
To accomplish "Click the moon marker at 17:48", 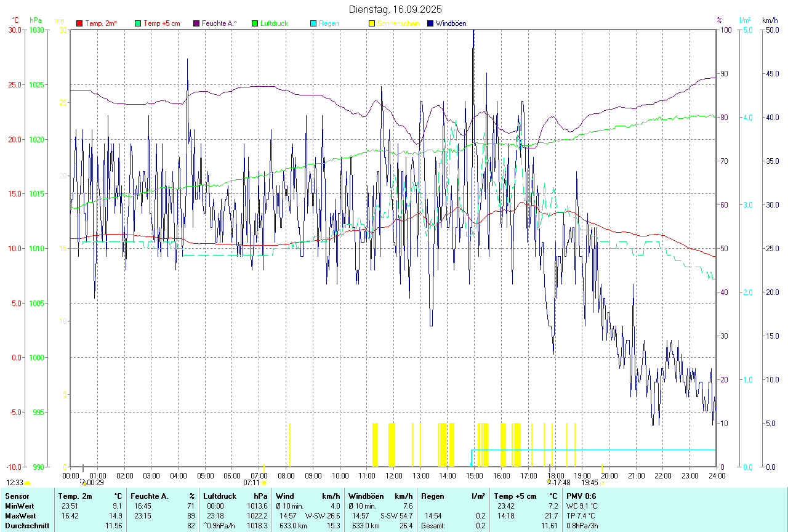I will [549, 482].
